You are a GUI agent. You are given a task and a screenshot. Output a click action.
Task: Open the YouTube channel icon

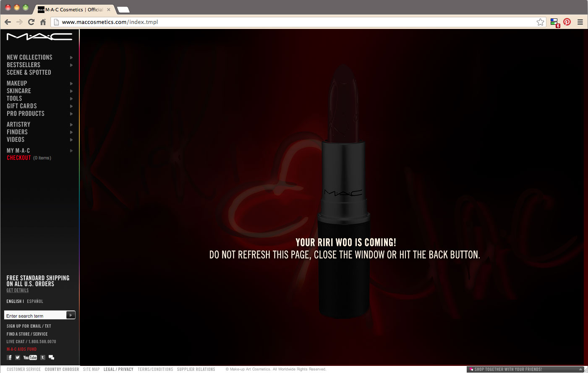(x=30, y=357)
